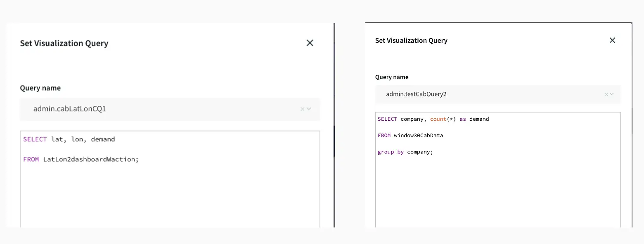Click the 'SELECT lat, lon, demand' code line
Image resolution: width=644 pixels, height=244 pixels.
(69, 139)
